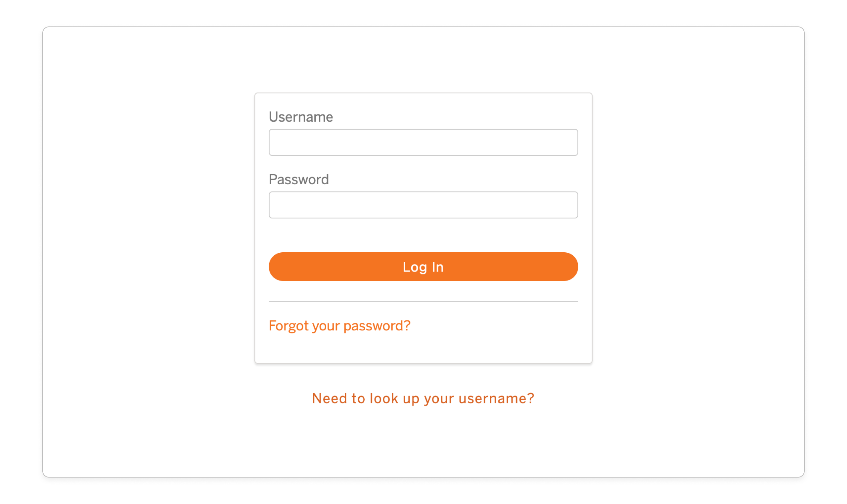
Task: Activate the field under the Password label
Action: coord(423,205)
